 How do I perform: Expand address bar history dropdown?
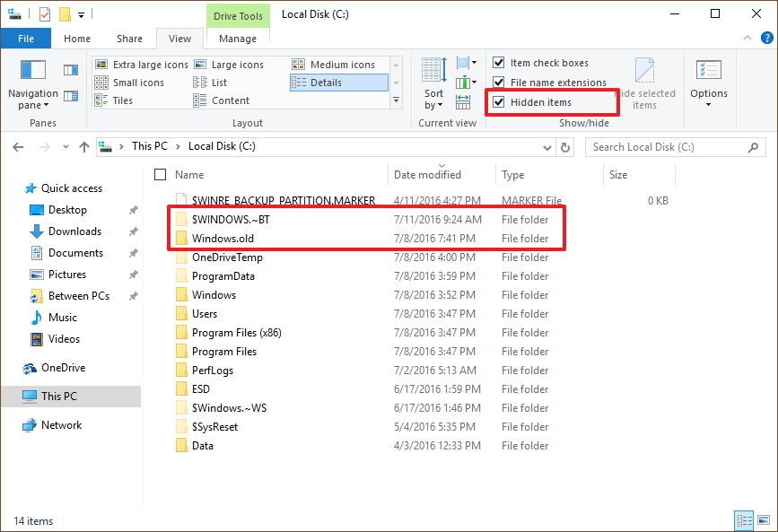546,147
